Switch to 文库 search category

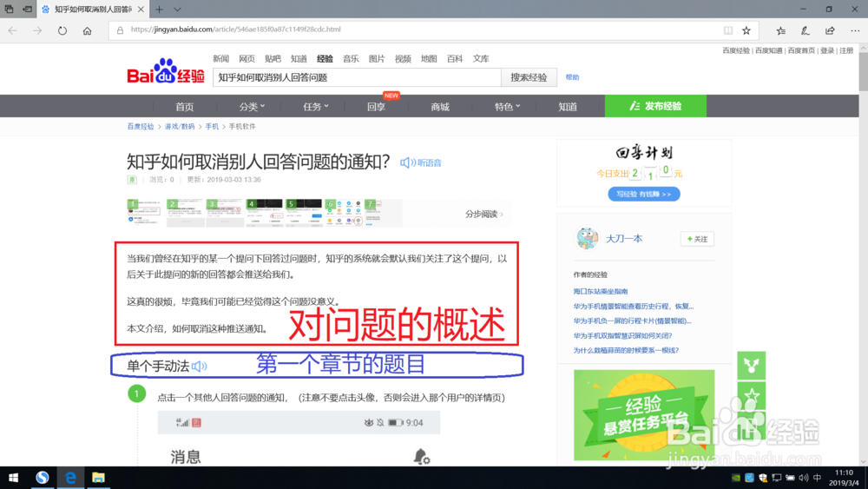pyautogui.click(x=481, y=59)
